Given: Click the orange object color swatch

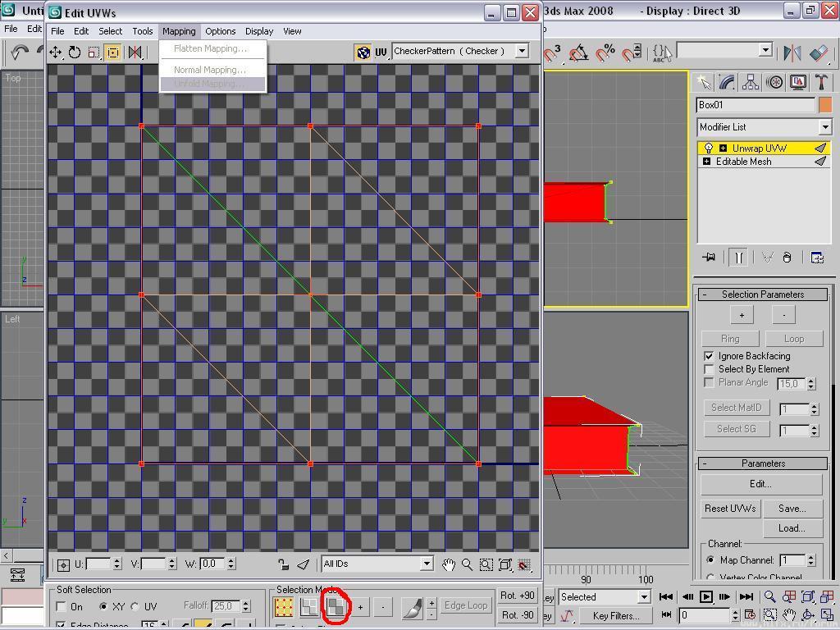Looking at the screenshot, I should point(824,105).
